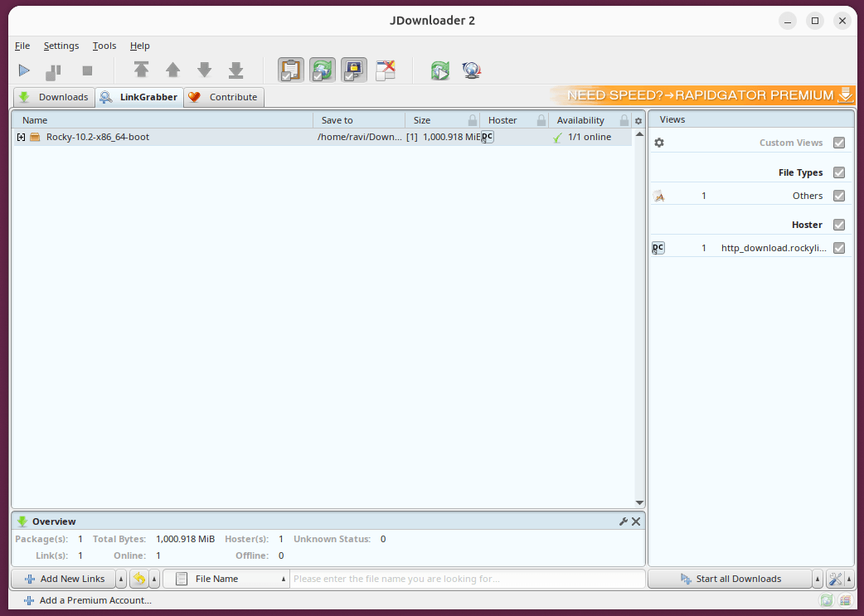Image resolution: width=864 pixels, height=616 pixels.
Task: Click Add a Premium Account link
Action: (88, 600)
